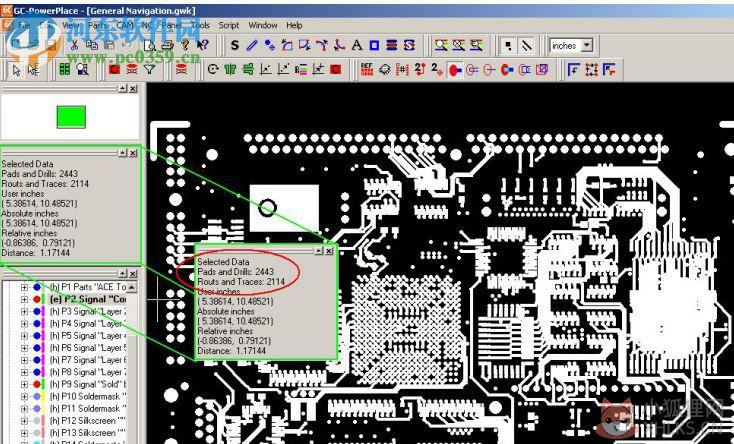
Task: Toggle visibility dot of P13 Silkscreen layer
Action: click(x=37, y=433)
